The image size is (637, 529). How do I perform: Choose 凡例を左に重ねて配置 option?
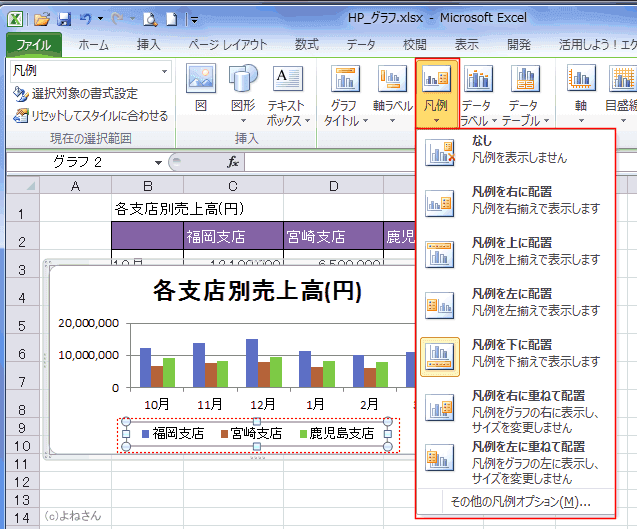(x=515, y=462)
